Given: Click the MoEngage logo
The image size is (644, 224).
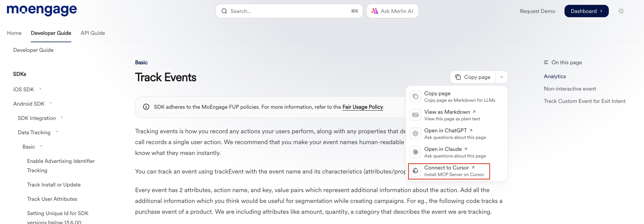Looking at the screenshot, I should (x=42, y=10).
